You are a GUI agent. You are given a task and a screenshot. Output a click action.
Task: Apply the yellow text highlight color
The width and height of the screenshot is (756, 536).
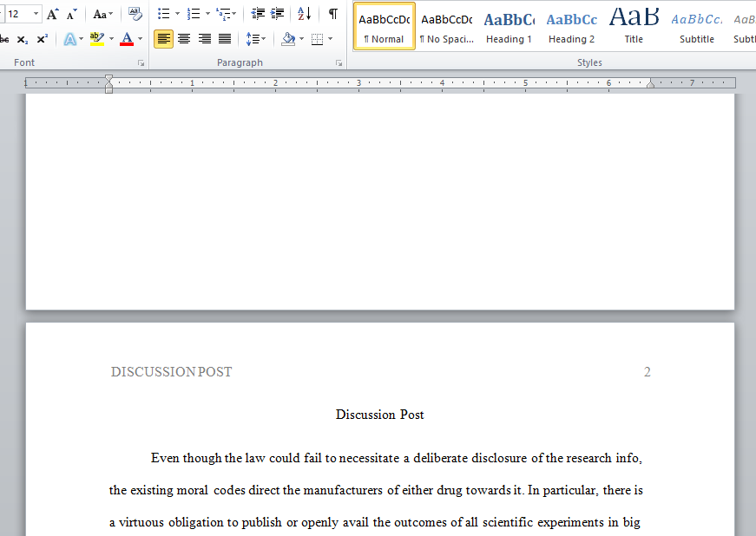(97, 39)
